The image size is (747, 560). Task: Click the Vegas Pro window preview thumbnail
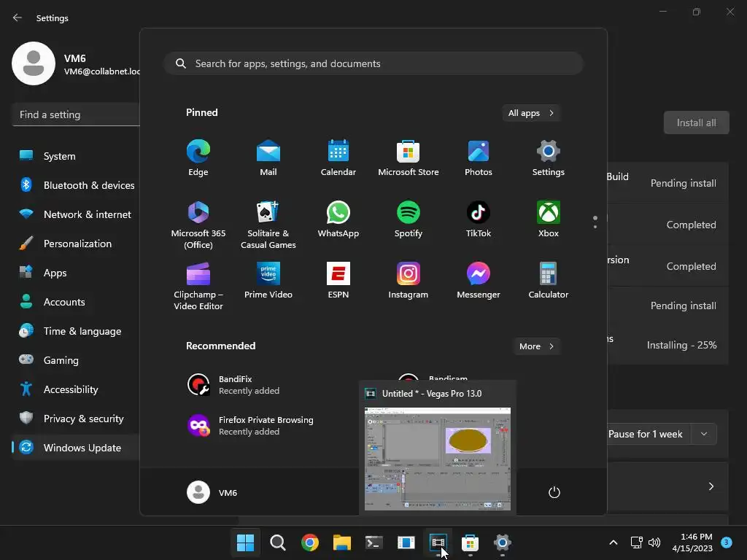438,459
